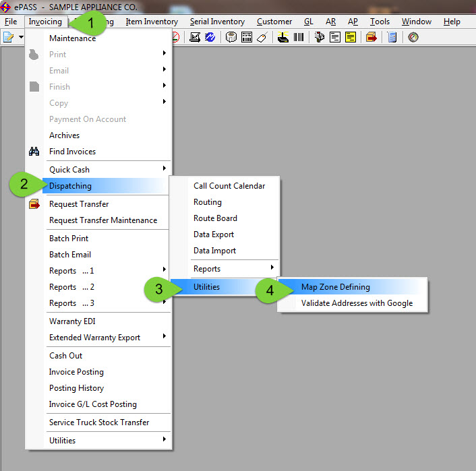
Task: Open the File menu
Action: 11,22
